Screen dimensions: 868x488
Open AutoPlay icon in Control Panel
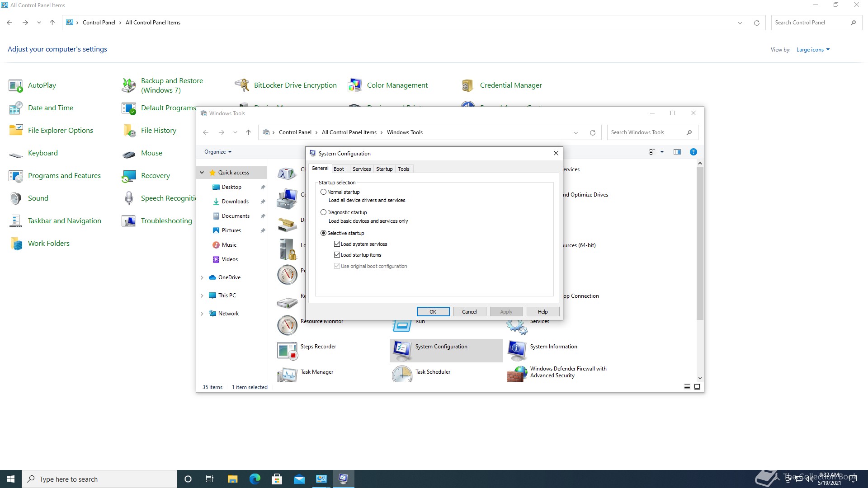click(16, 85)
